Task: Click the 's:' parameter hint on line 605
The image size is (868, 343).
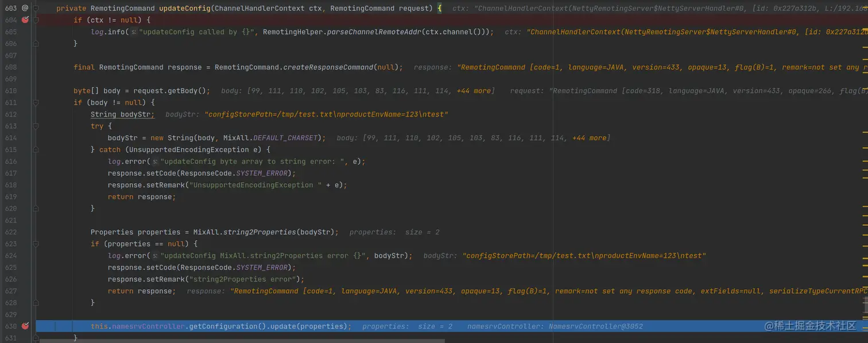Action: pyautogui.click(x=133, y=32)
